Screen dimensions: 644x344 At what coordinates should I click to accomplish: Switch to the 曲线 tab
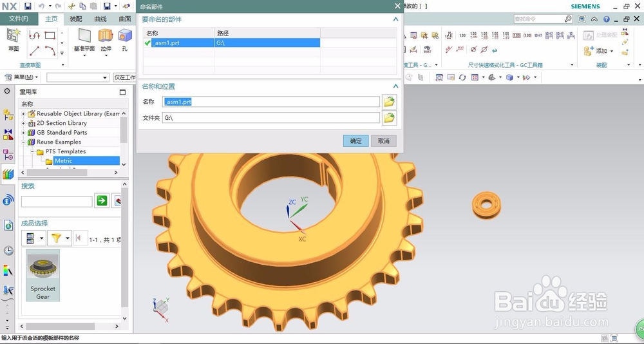click(x=100, y=19)
